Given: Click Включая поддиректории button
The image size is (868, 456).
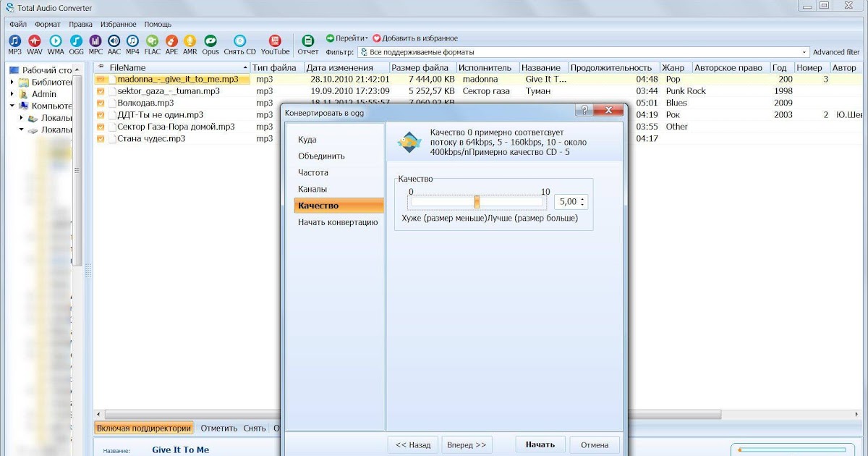Looking at the screenshot, I should pyautogui.click(x=144, y=428).
